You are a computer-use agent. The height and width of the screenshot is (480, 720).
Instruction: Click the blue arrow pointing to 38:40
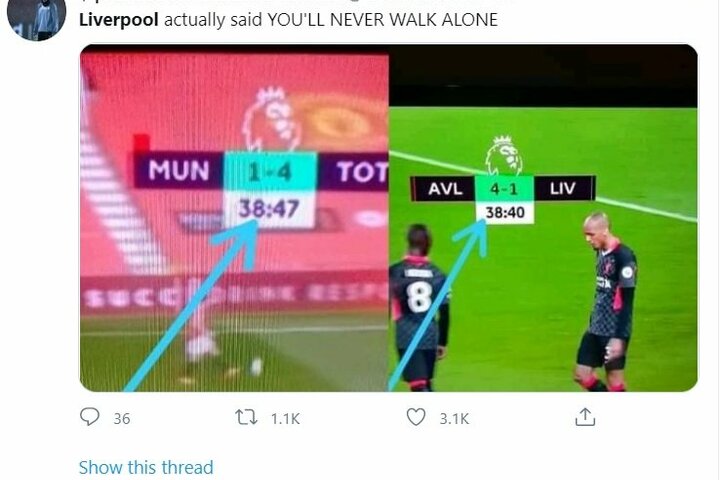(436, 304)
